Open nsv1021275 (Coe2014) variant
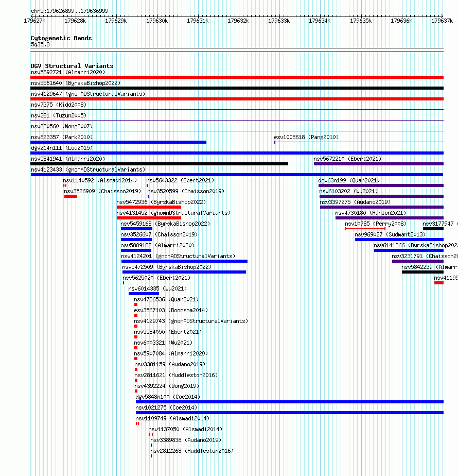This screenshot has height=476, width=458. tap(166, 407)
